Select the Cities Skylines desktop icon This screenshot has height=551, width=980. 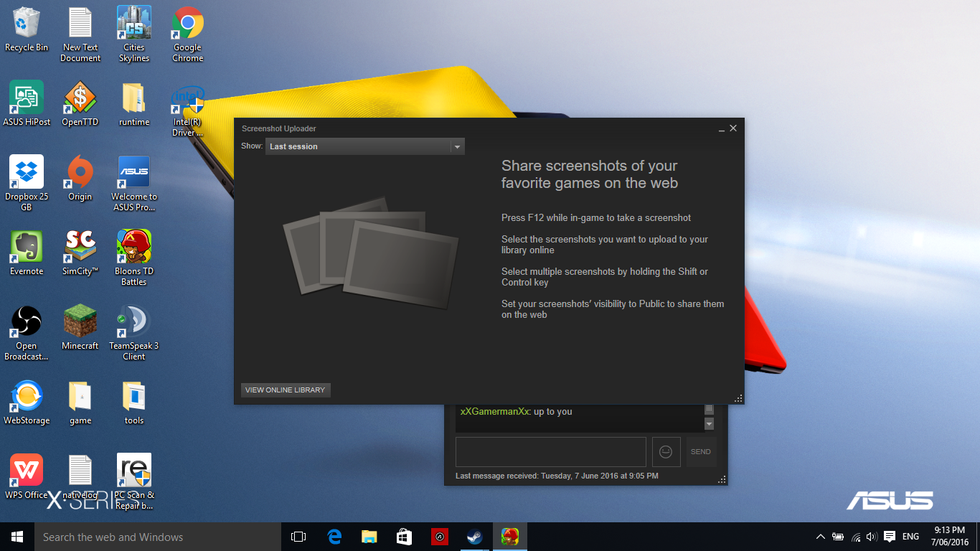click(134, 34)
